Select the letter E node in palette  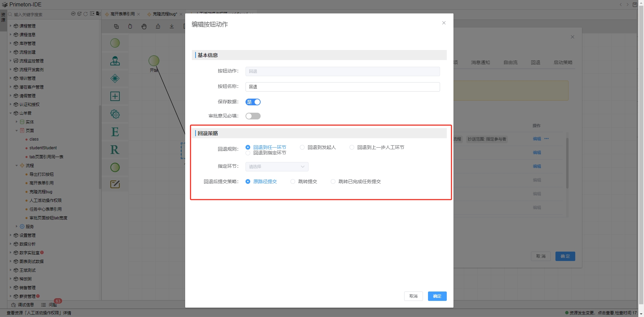tap(115, 132)
